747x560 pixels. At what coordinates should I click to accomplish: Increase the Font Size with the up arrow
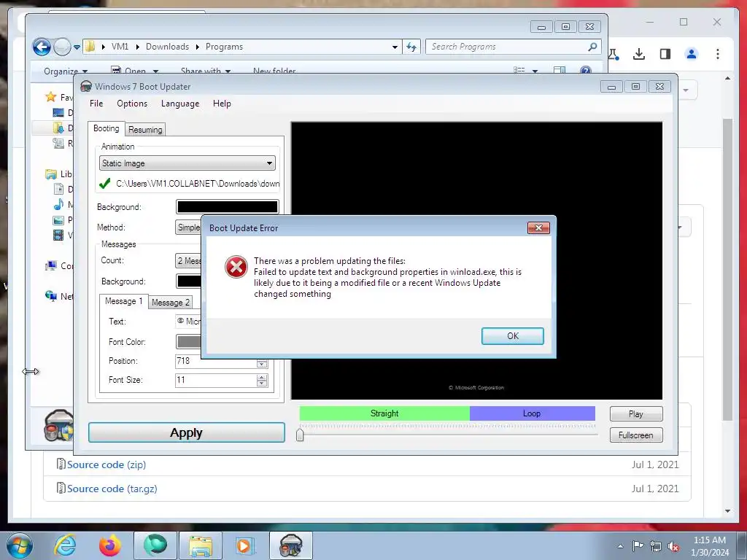262,377
